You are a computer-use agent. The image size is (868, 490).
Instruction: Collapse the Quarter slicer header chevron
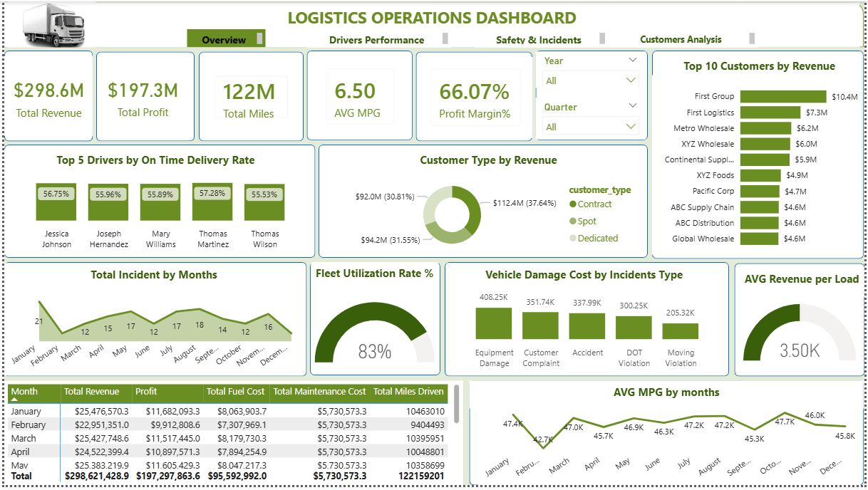tap(631, 106)
